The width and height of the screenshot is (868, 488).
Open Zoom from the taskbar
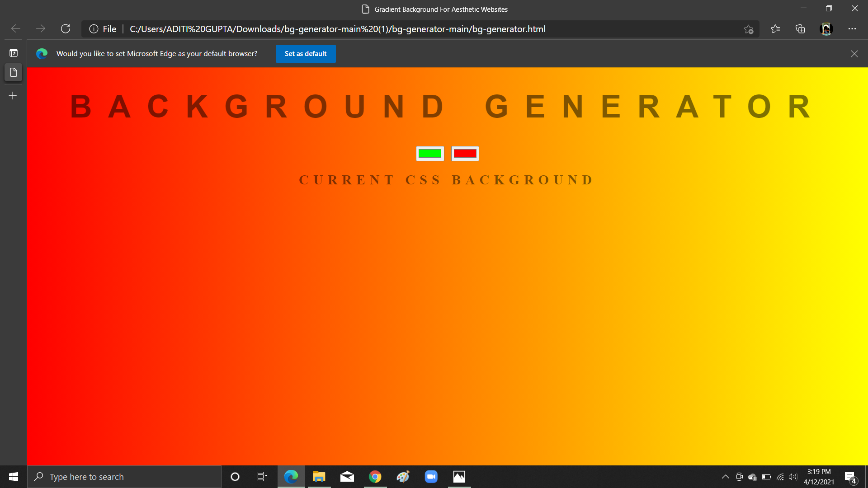(x=431, y=476)
